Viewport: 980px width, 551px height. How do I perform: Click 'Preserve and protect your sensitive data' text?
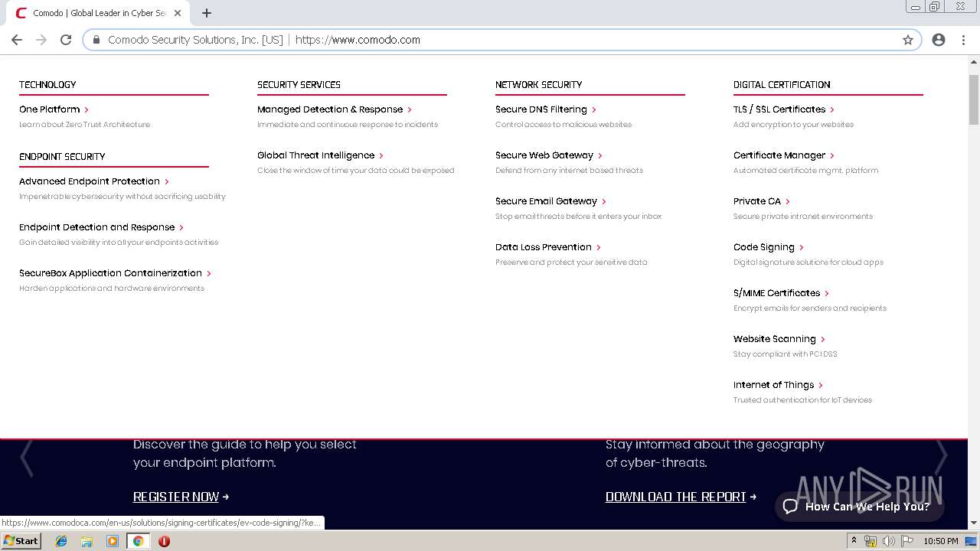point(571,262)
